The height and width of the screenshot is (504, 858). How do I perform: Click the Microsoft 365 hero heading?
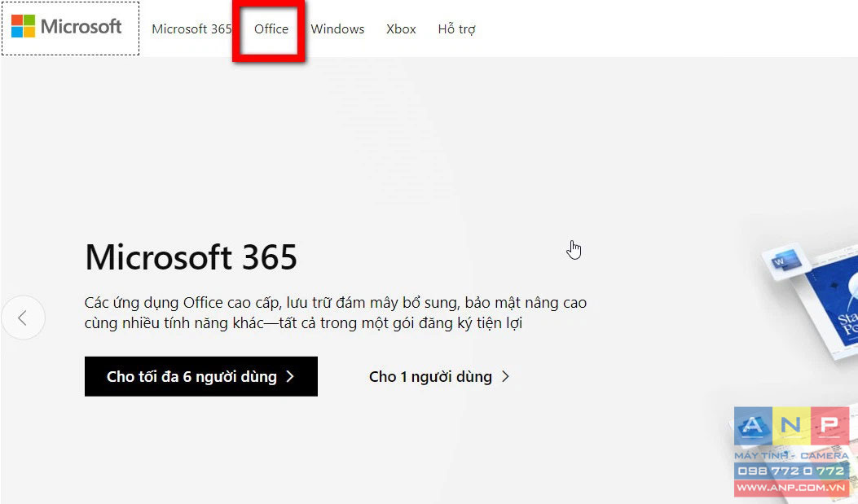[191, 257]
